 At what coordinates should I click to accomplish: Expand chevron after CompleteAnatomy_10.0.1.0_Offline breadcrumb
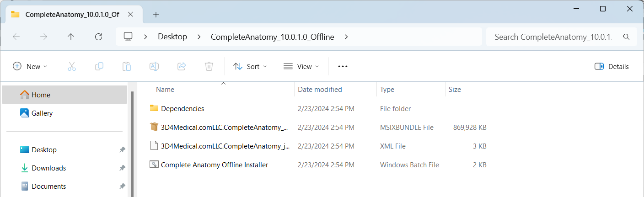(x=346, y=37)
